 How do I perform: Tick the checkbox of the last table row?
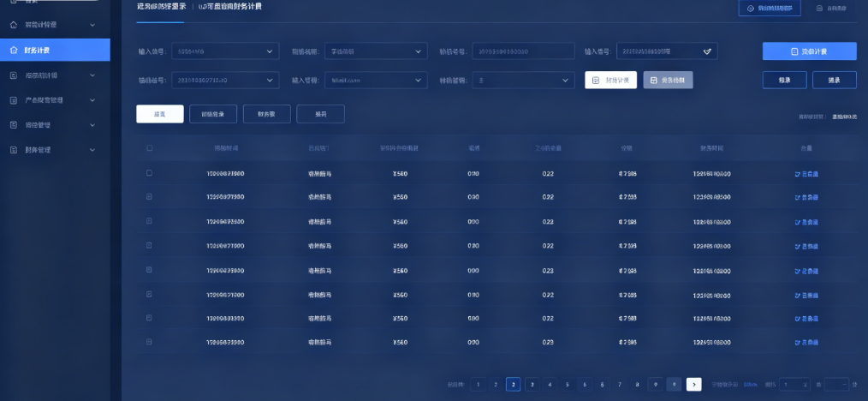(x=150, y=342)
